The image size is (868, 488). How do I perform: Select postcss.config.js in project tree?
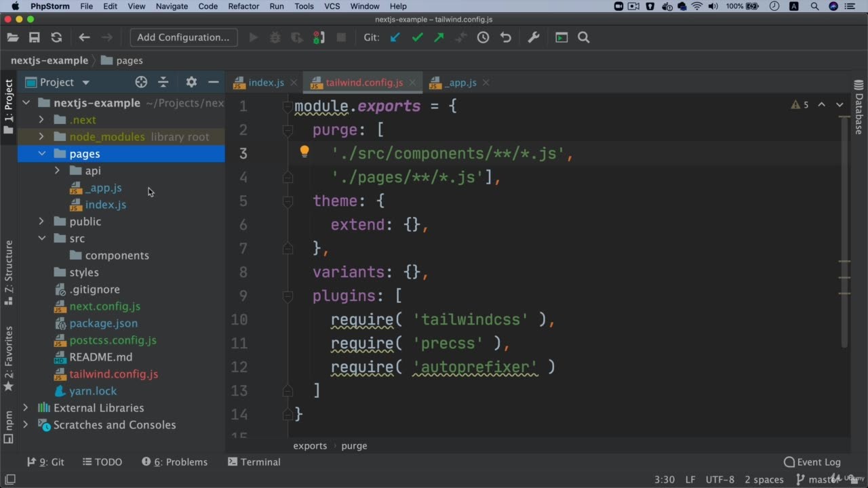(113, 340)
